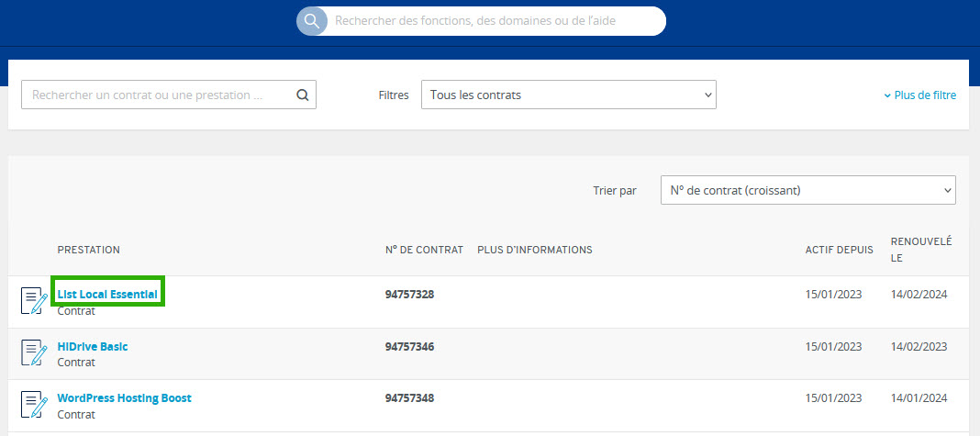Click the WordPress Hosting Boost contract icon
This screenshot has width=980, height=436.
click(x=34, y=404)
